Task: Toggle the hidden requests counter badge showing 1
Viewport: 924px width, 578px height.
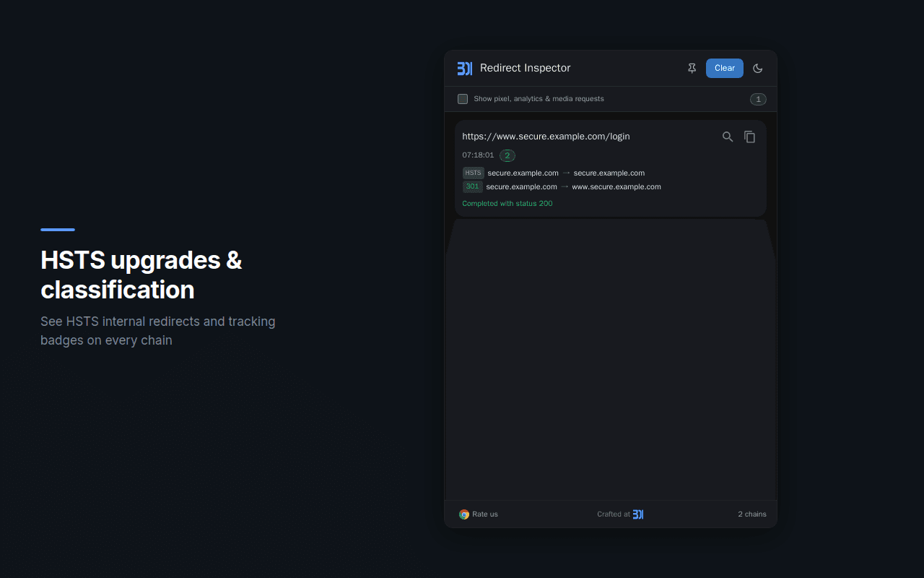Action: point(758,99)
